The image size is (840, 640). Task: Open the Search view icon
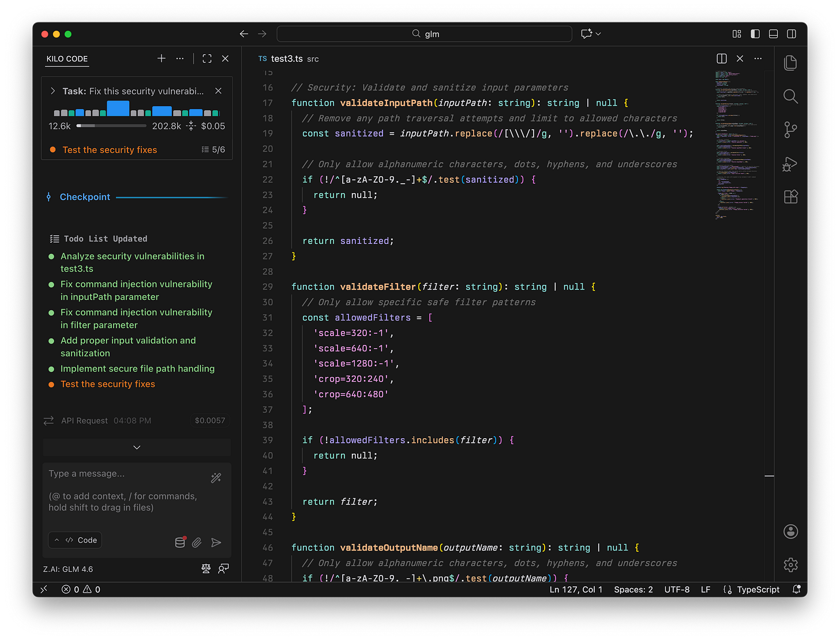coord(790,96)
